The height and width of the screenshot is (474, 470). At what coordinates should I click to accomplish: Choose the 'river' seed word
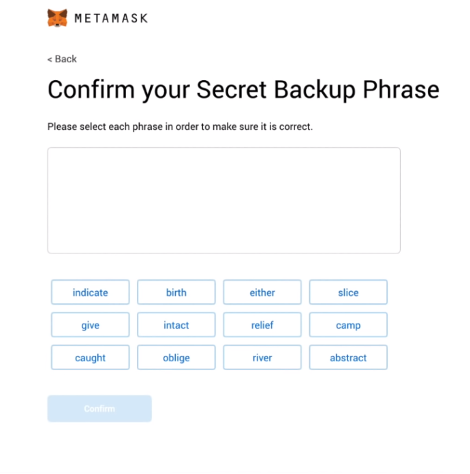pos(262,358)
